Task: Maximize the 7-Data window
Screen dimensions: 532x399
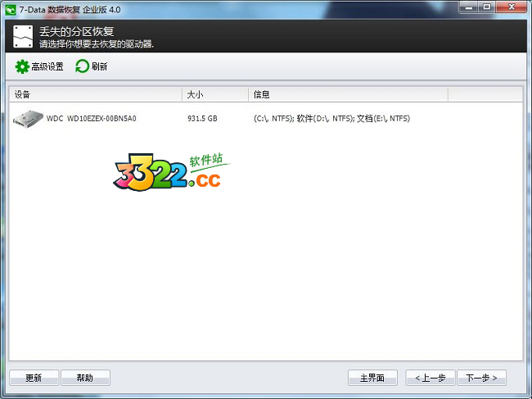Action: pyautogui.click(x=487, y=7)
